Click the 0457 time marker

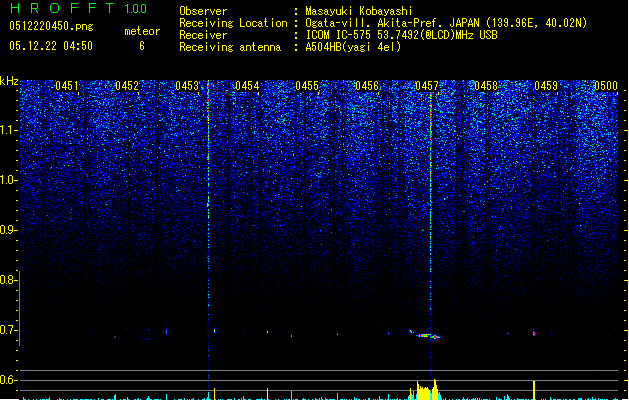coord(427,86)
